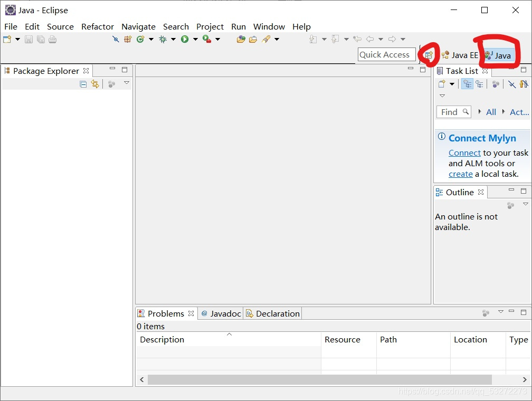532x401 pixels.
Task: Toggle Hide Completed Tasks in Task List
Action: point(511,84)
